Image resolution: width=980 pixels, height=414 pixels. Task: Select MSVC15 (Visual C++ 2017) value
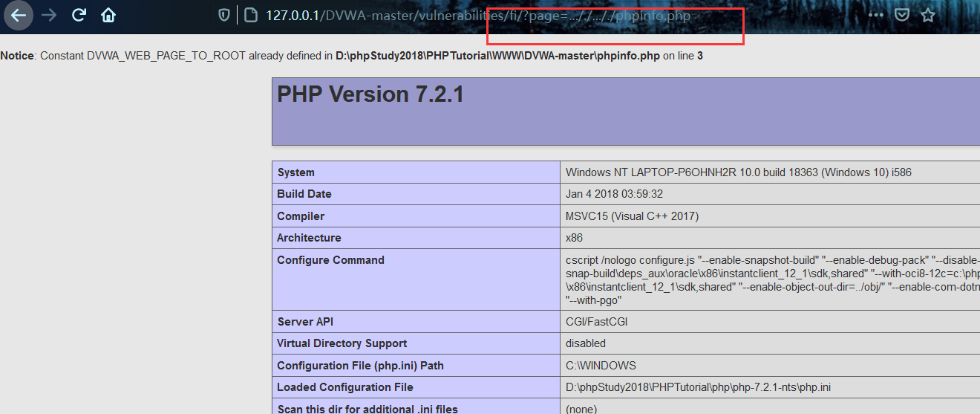click(x=632, y=216)
